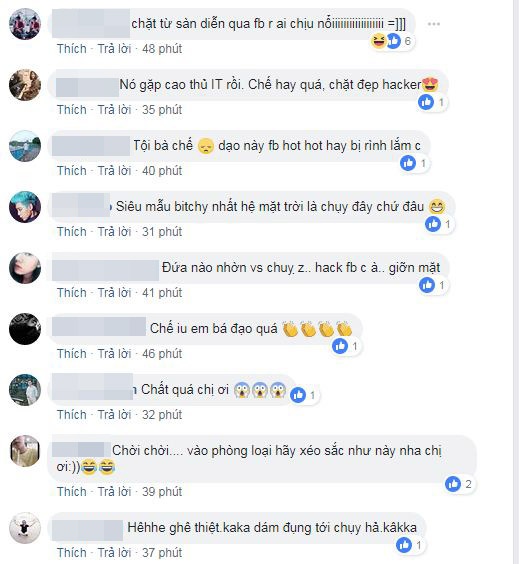Click Trả lời under 'Chế iu em bá đạo'
This screenshot has height=564, width=519.
tap(114, 353)
